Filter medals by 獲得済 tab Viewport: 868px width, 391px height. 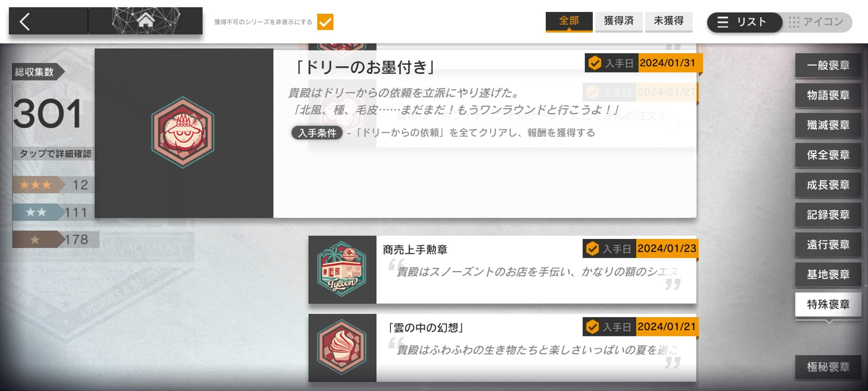pyautogui.click(x=619, y=21)
